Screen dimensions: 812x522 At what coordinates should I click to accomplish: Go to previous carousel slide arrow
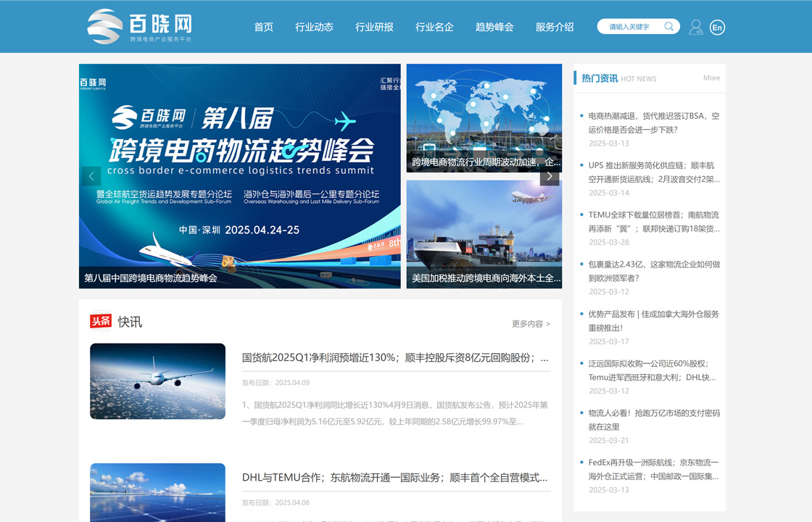(91, 176)
